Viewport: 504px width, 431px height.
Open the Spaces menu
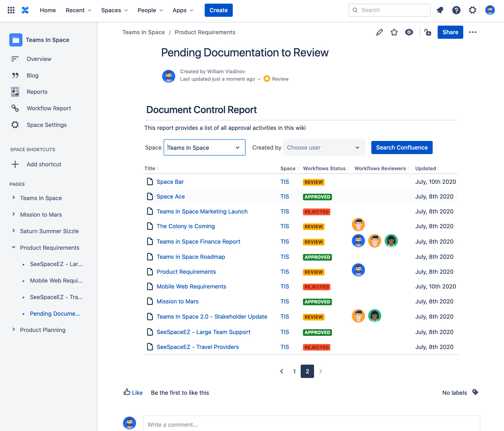click(x=114, y=10)
